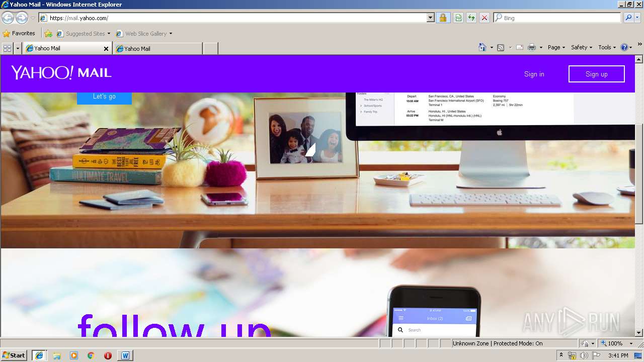
Task: Open the Page menu
Action: click(556, 47)
